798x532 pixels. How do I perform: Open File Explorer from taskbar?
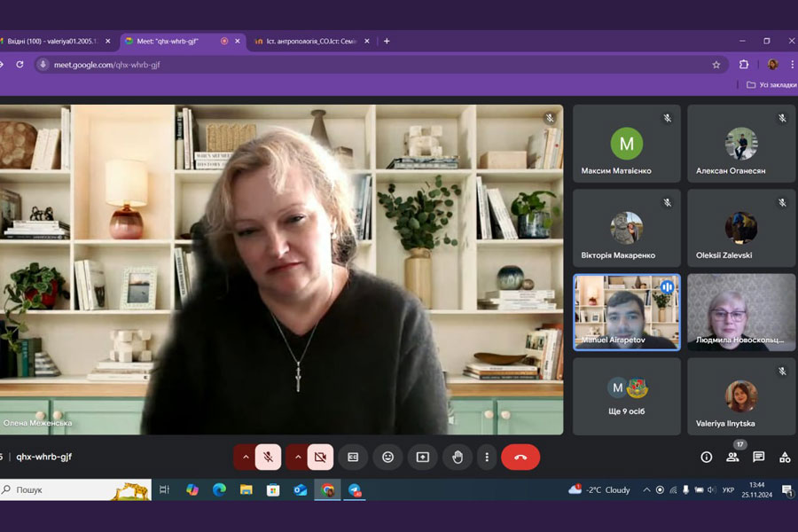[x=246, y=489]
